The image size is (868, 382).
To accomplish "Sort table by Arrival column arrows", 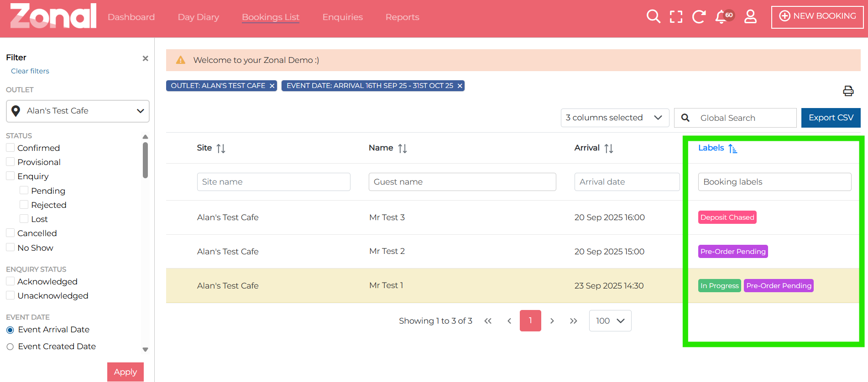I will pyautogui.click(x=609, y=148).
